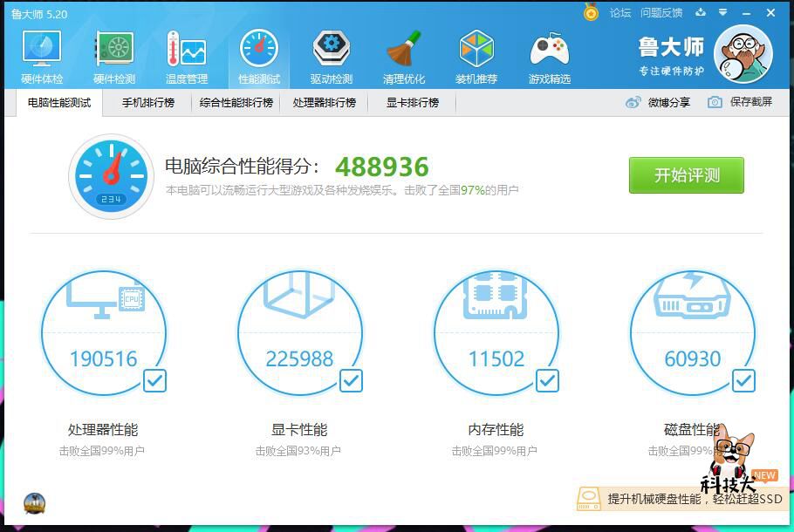Switch to the 处理器排行榜 tab

click(324, 103)
